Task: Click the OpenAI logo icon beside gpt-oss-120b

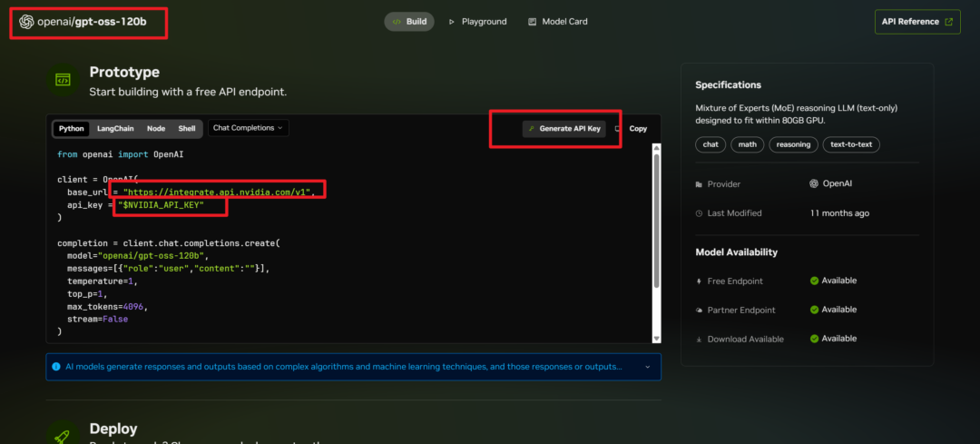Action: pos(26,22)
